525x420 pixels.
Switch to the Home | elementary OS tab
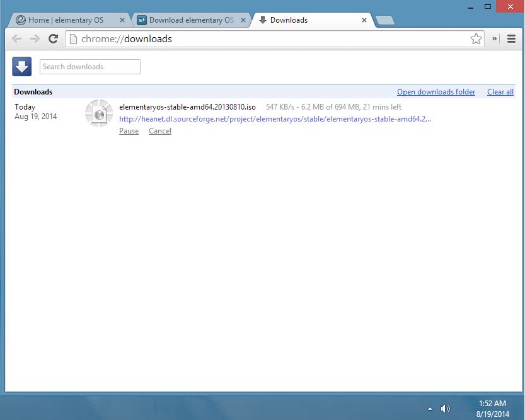[69, 20]
